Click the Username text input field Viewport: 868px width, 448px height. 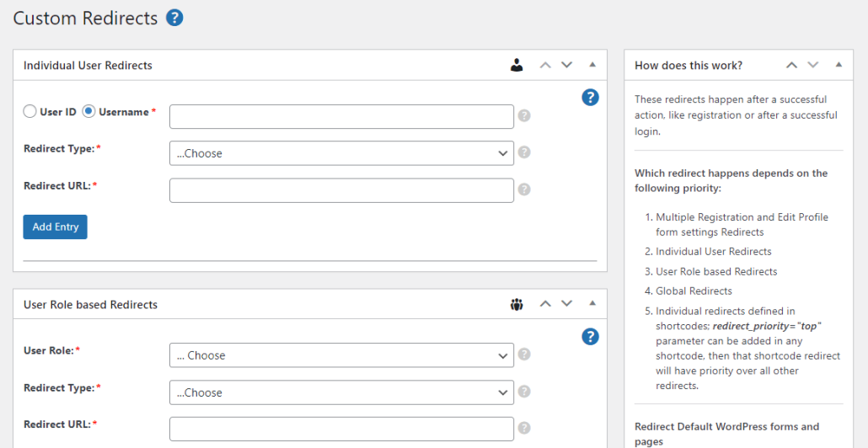pyautogui.click(x=341, y=116)
